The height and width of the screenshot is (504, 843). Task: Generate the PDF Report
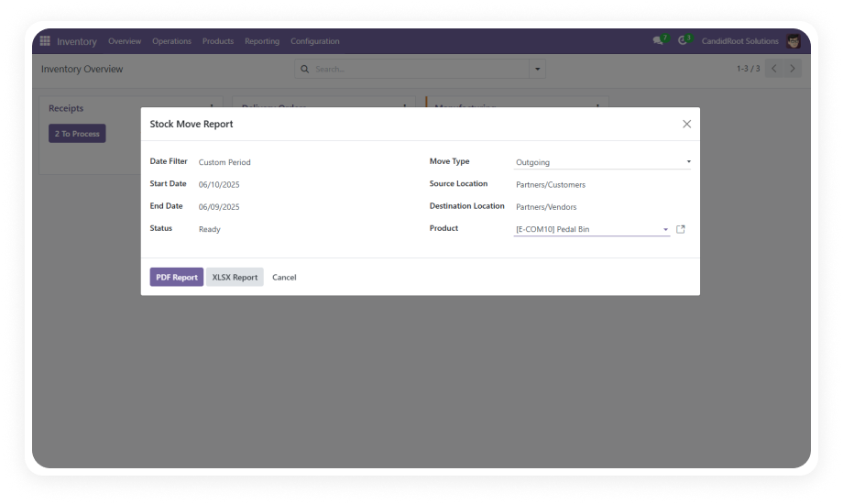click(x=176, y=277)
